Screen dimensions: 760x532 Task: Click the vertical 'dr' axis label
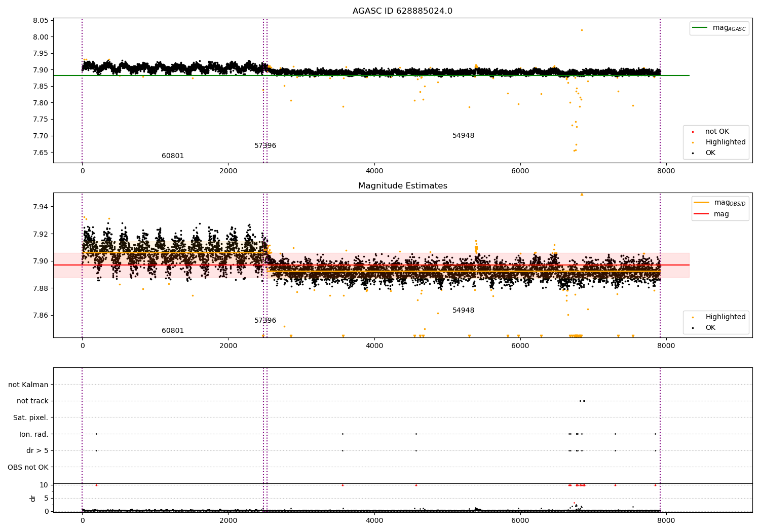[33, 498]
